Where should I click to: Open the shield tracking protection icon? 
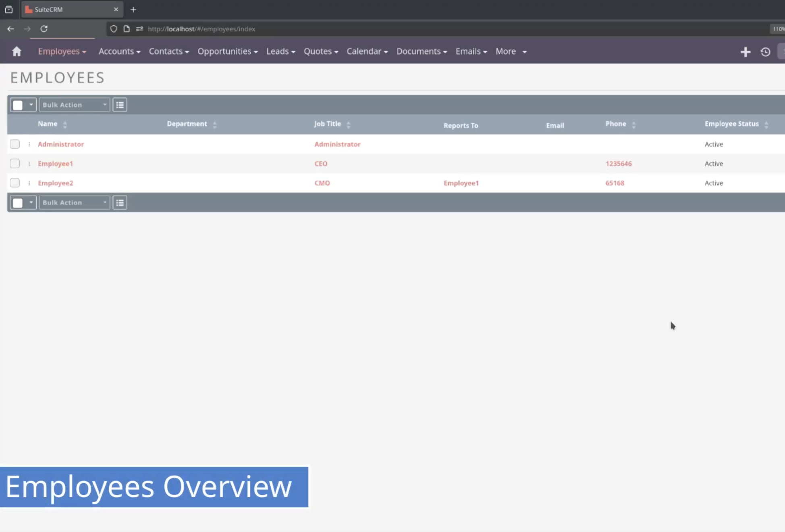click(114, 29)
